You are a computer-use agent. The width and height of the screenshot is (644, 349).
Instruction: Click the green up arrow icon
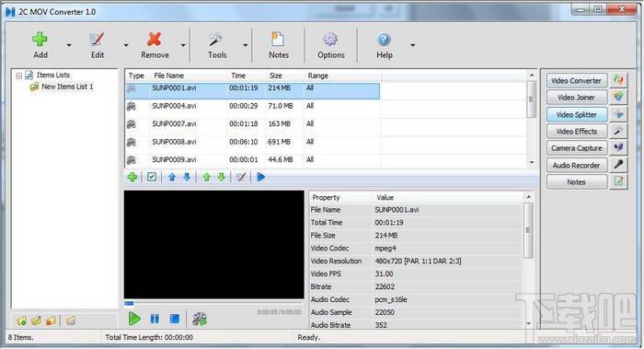coord(207,177)
